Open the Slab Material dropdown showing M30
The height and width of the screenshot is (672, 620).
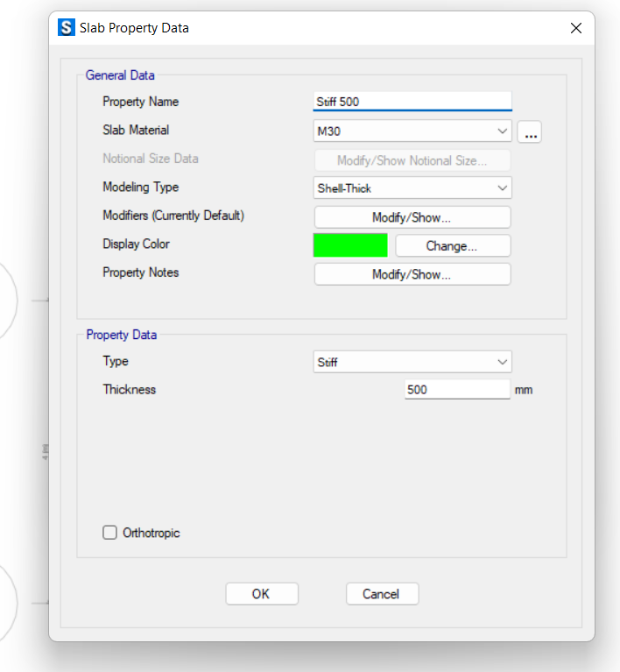[412, 131]
